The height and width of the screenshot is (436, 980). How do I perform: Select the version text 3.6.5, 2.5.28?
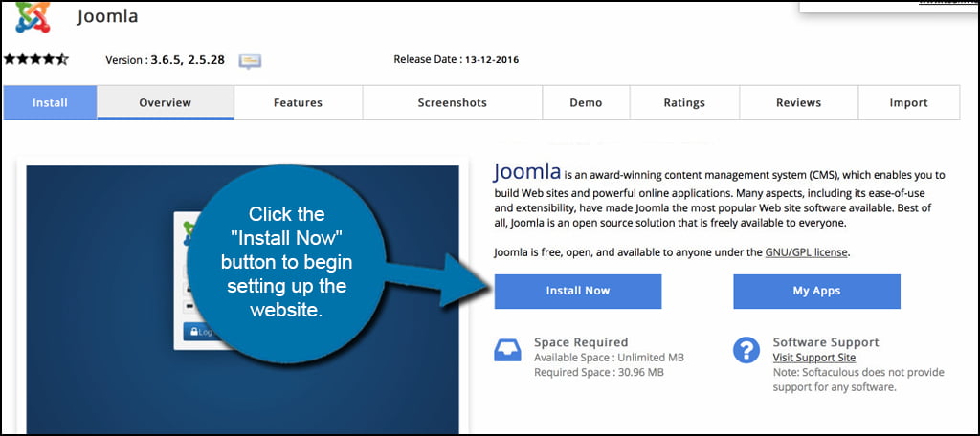(188, 60)
